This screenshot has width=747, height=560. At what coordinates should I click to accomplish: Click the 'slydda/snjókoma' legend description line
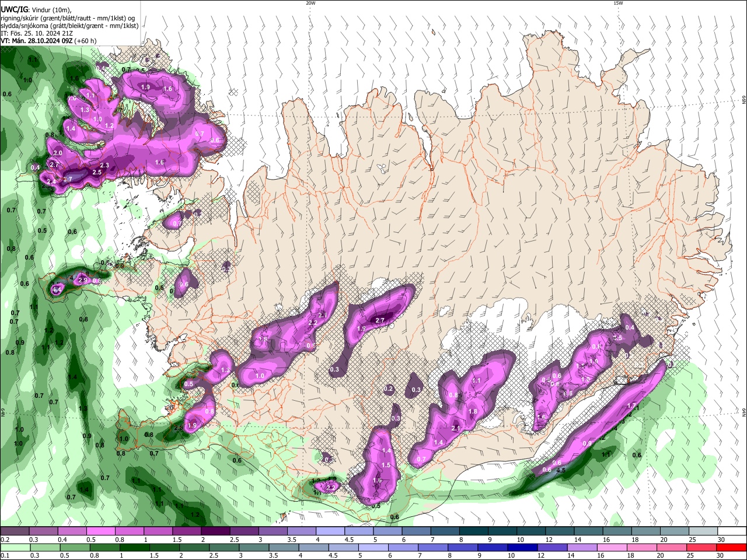(x=69, y=26)
